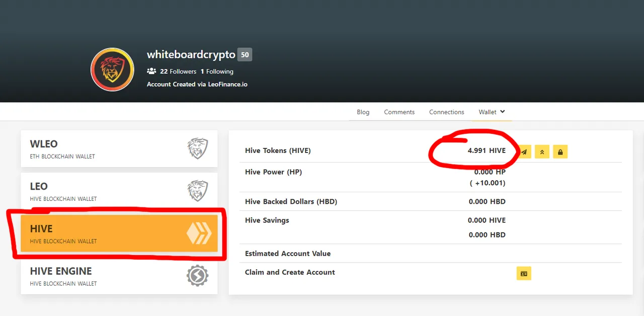Open the 1 Following list
Viewport: 644px width, 316px height.
click(217, 71)
